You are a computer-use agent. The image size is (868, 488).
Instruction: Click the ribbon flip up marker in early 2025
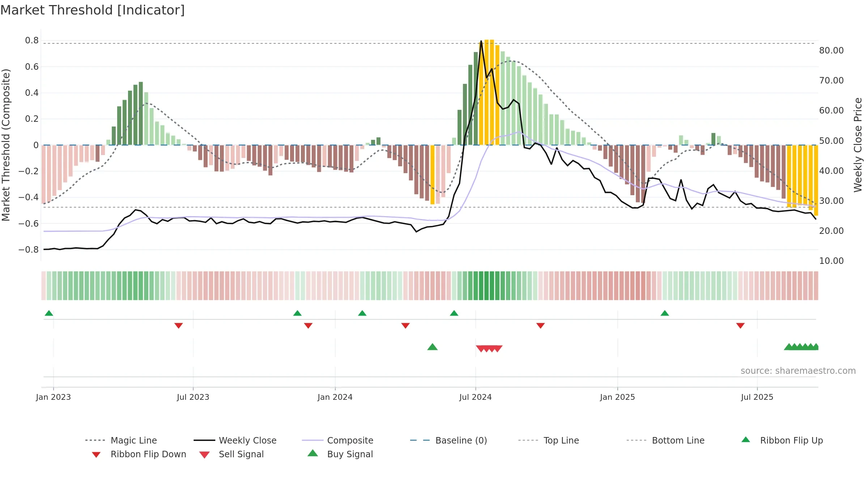pos(665,313)
